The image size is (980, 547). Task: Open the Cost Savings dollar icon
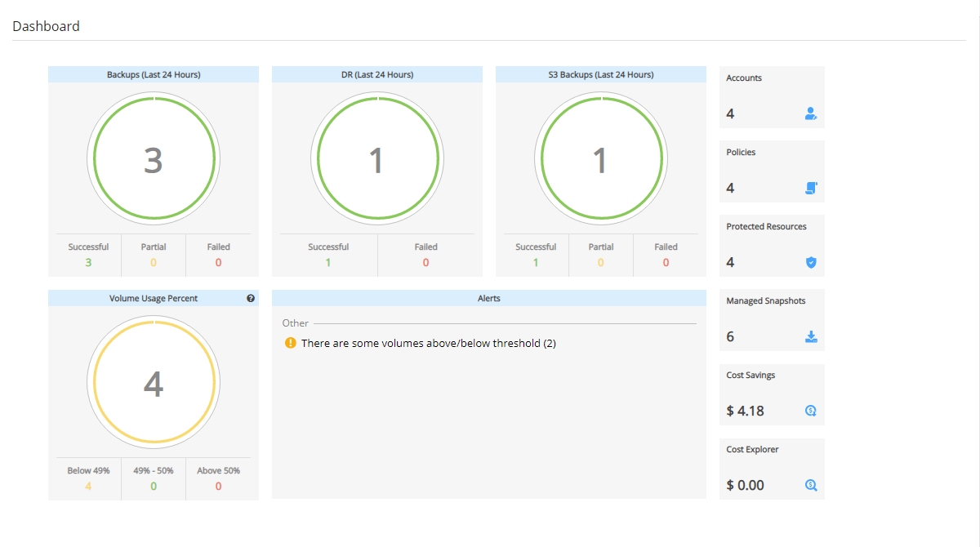811,411
